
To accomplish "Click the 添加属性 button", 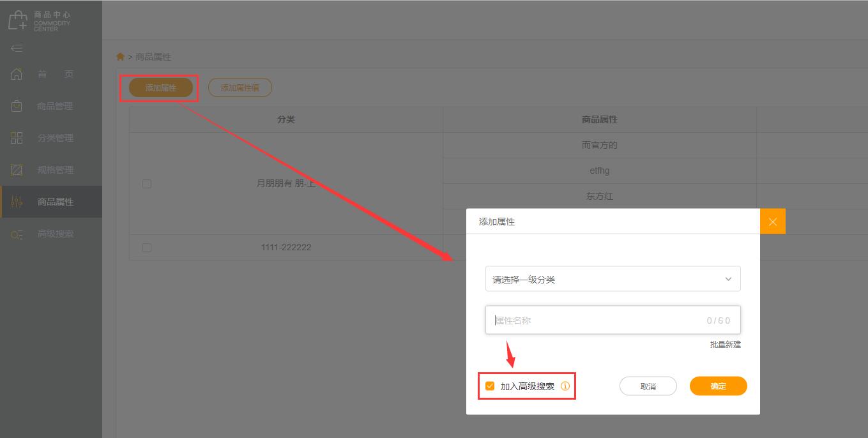I will click(x=161, y=88).
